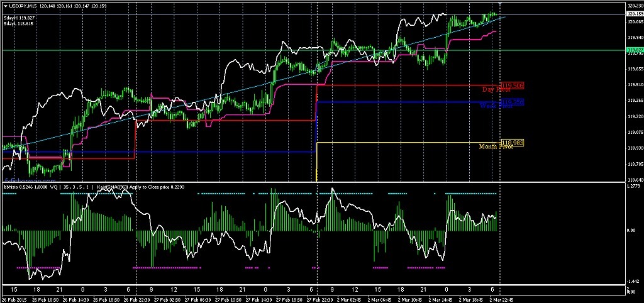Click the first hour label 18 in hour row

[36, 290]
